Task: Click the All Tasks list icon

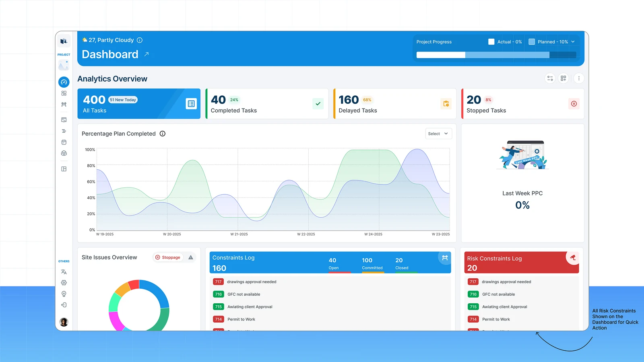Action: pyautogui.click(x=191, y=104)
